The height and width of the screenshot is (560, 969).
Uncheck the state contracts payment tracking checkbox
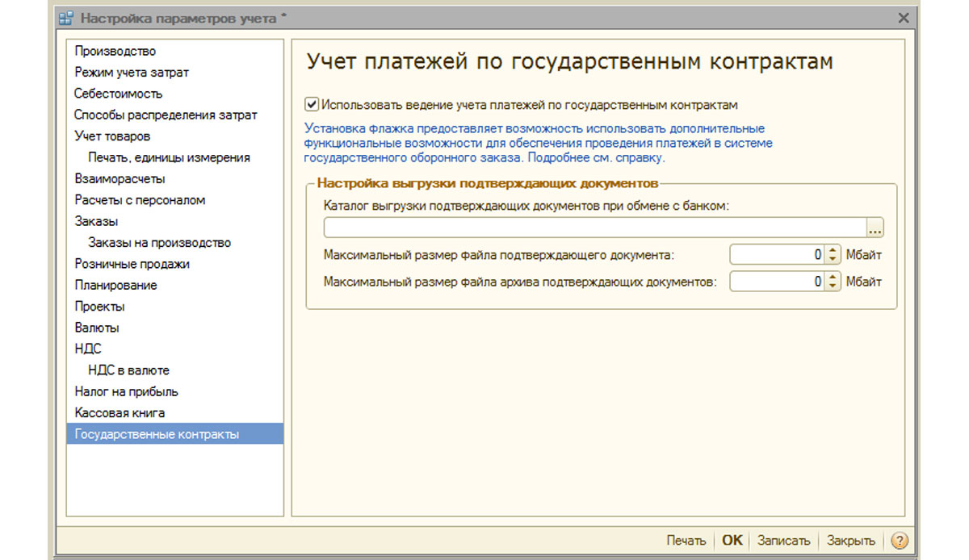tap(312, 104)
